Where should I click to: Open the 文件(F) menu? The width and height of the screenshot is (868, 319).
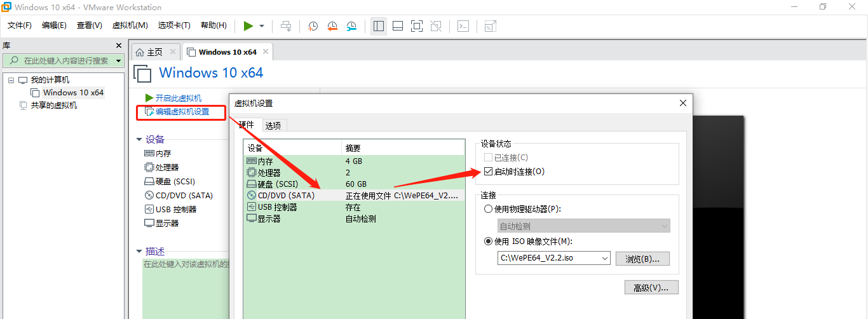(x=20, y=25)
